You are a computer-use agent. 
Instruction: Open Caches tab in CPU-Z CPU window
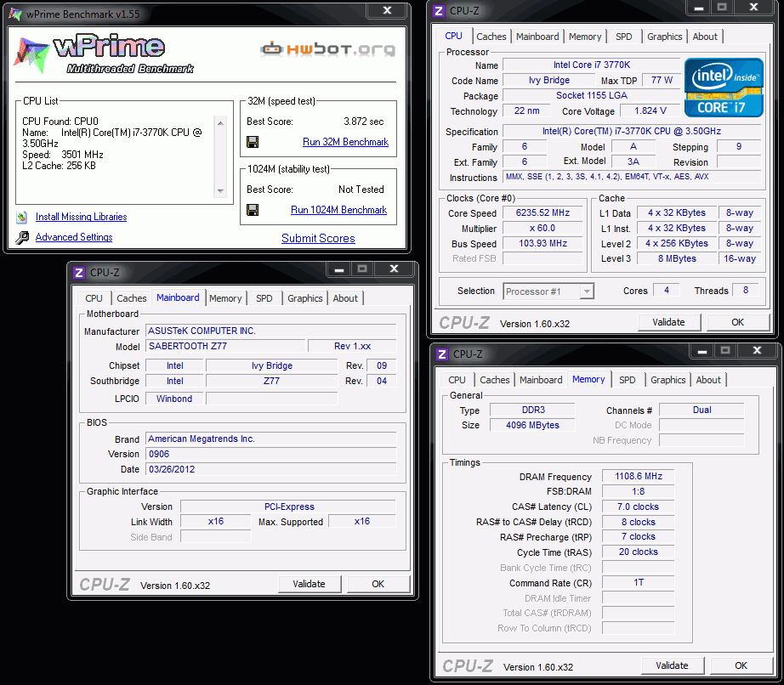[x=491, y=37]
